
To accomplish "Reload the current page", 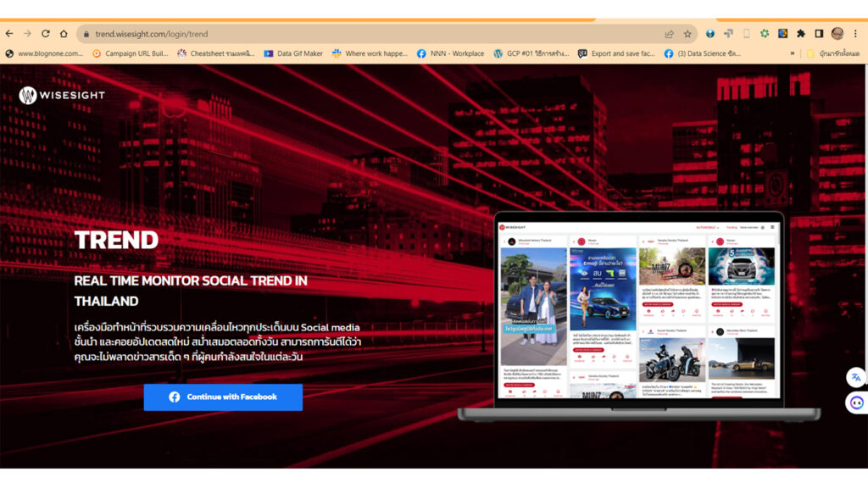I will coord(46,34).
